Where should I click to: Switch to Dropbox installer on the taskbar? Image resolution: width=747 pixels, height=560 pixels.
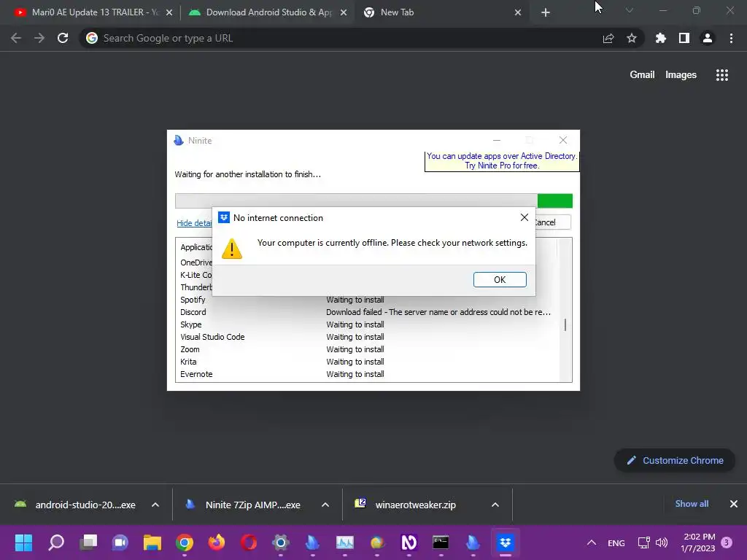(505, 542)
